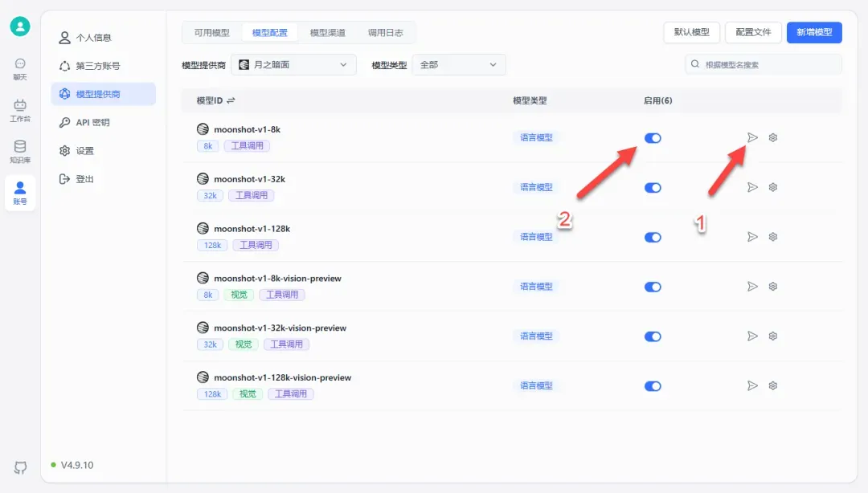Image resolution: width=868 pixels, height=493 pixels.
Task: Open settings gear for moonshot-v1-128k-vision-preview
Action: (773, 385)
